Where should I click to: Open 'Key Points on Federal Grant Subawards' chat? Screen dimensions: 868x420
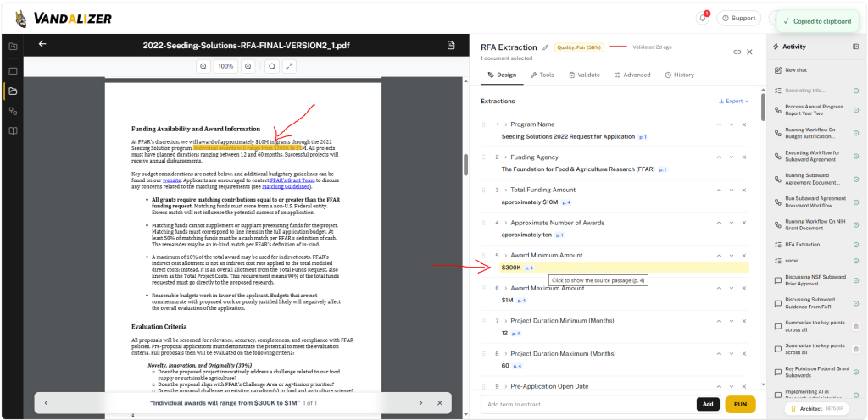pos(814,372)
